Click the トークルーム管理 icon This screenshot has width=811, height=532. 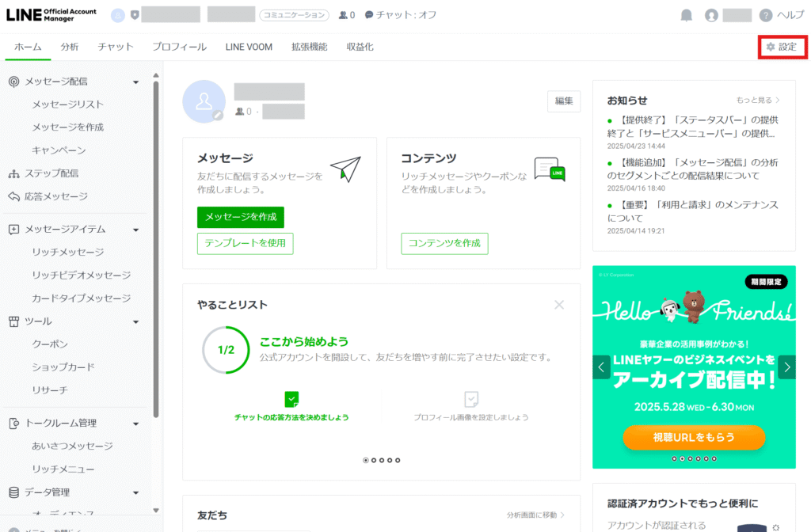[14, 424]
